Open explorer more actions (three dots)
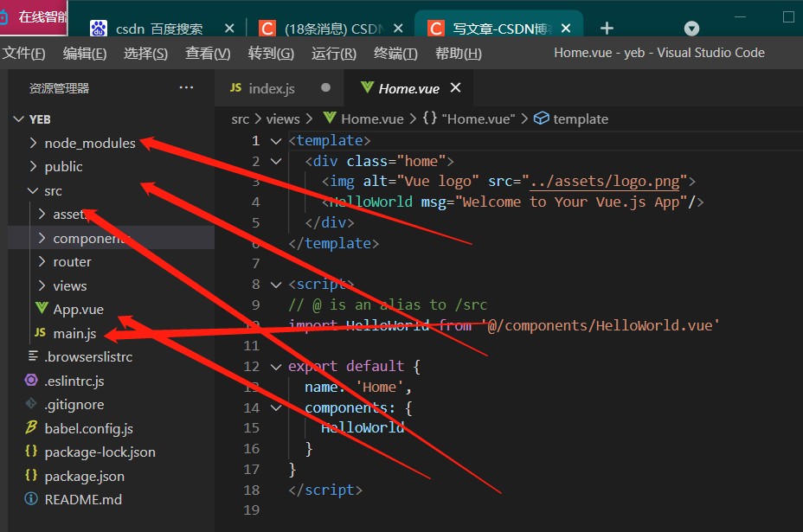803x532 pixels. click(x=186, y=87)
